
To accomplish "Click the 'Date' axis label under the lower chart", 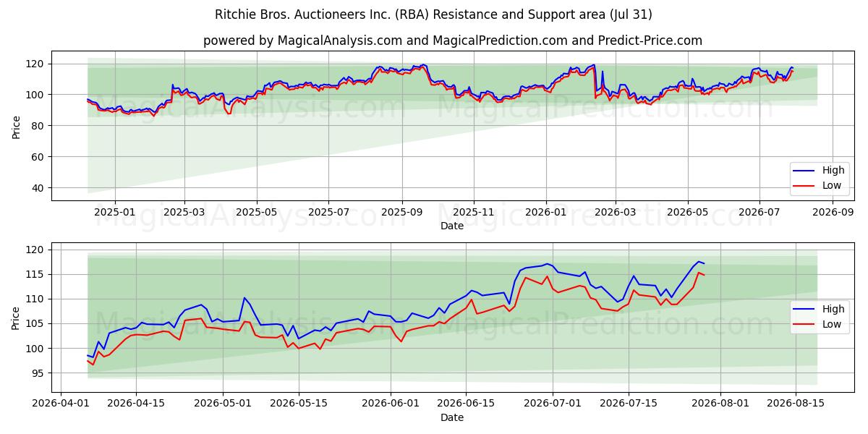I will tap(452, 417).
